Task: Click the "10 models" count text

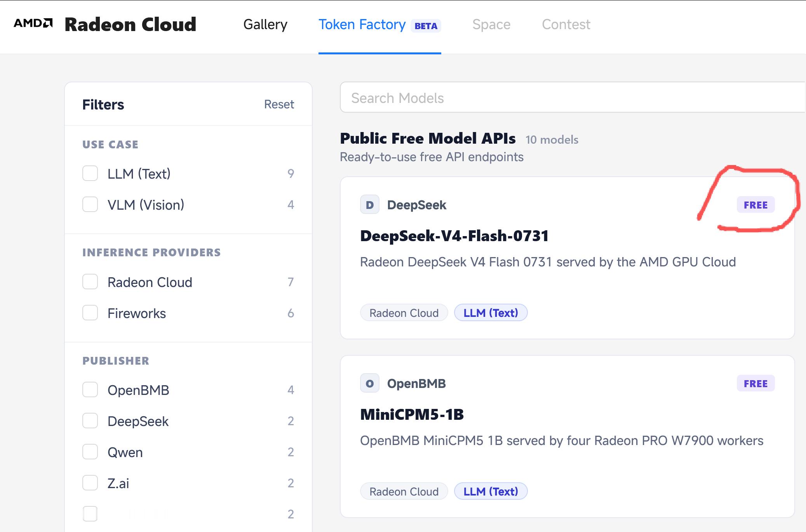Action: click(552, 140)
